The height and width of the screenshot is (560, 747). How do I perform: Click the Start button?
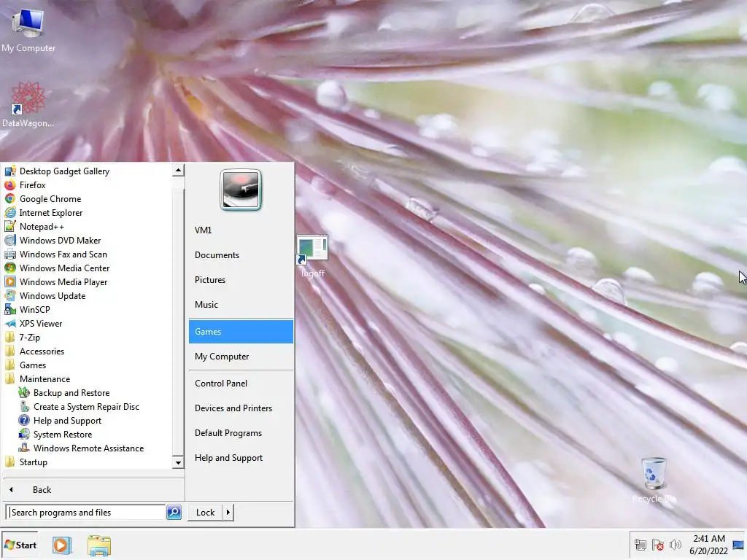click(20, 545)
